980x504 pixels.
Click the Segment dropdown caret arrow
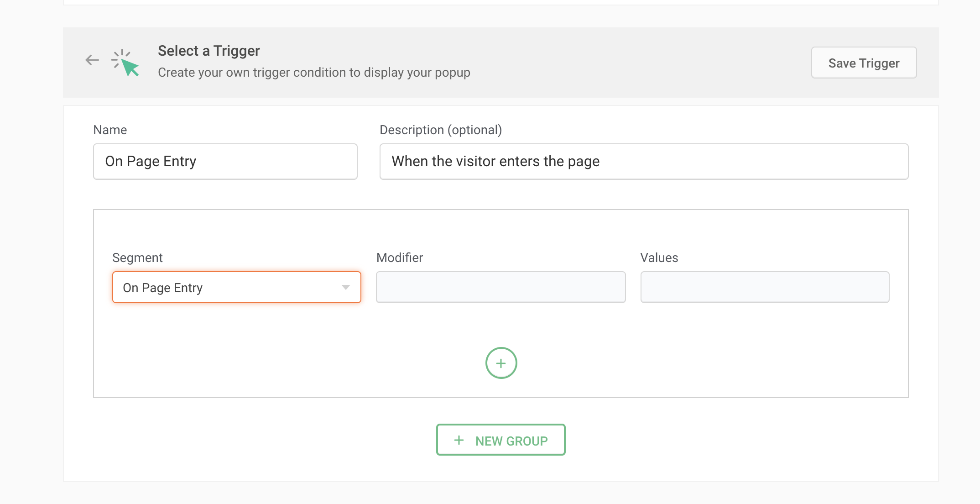tap(345, 287)
